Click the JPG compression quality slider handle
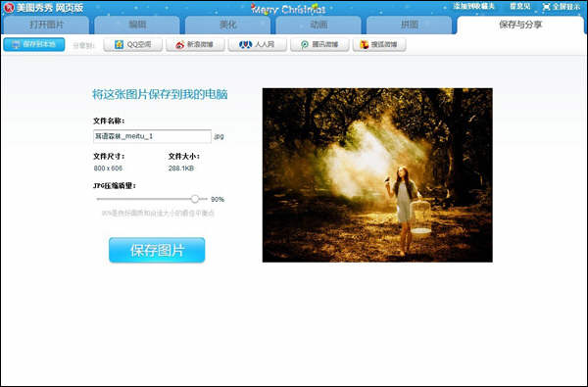588x387 pixels. (195, 199)
